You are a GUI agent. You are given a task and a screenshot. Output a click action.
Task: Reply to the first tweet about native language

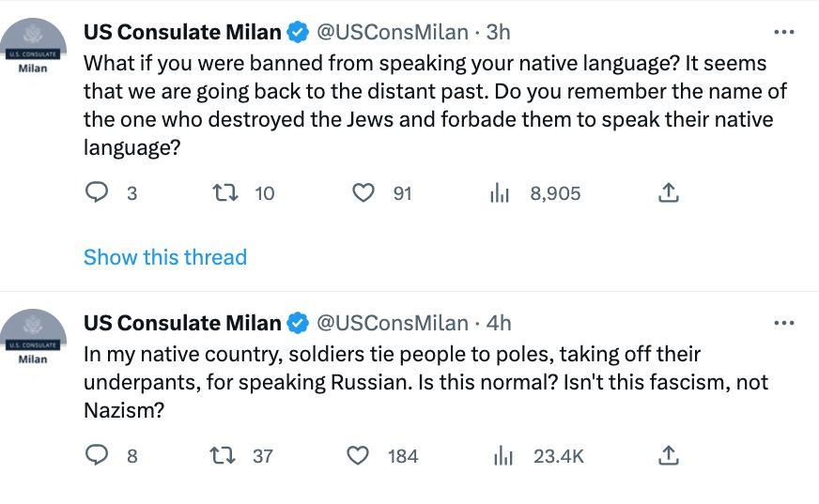[98, 193]
